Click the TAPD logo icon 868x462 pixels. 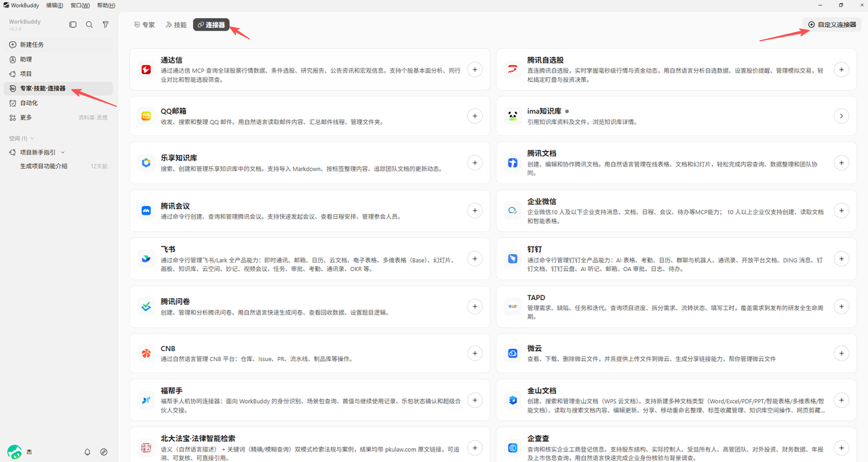[x=513, y=307]
